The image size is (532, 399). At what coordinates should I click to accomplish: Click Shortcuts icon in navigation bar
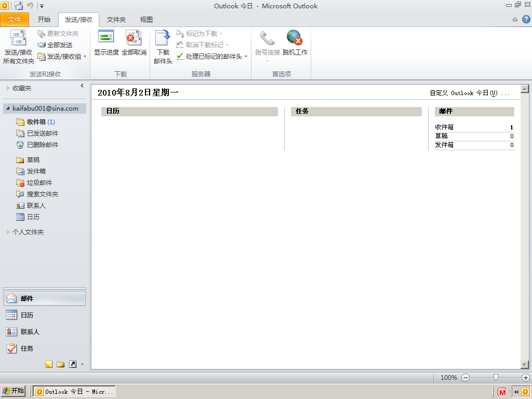point(73,364)
